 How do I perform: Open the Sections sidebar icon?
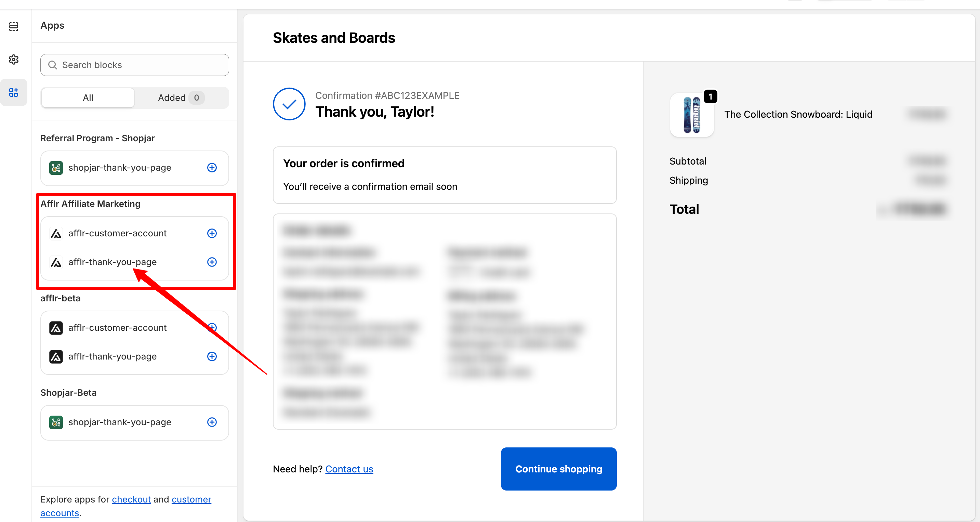coord(14,26)
